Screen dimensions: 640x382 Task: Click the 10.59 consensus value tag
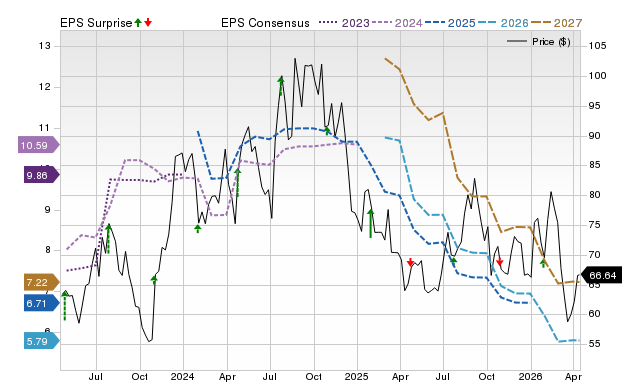(x=38, y=145)
